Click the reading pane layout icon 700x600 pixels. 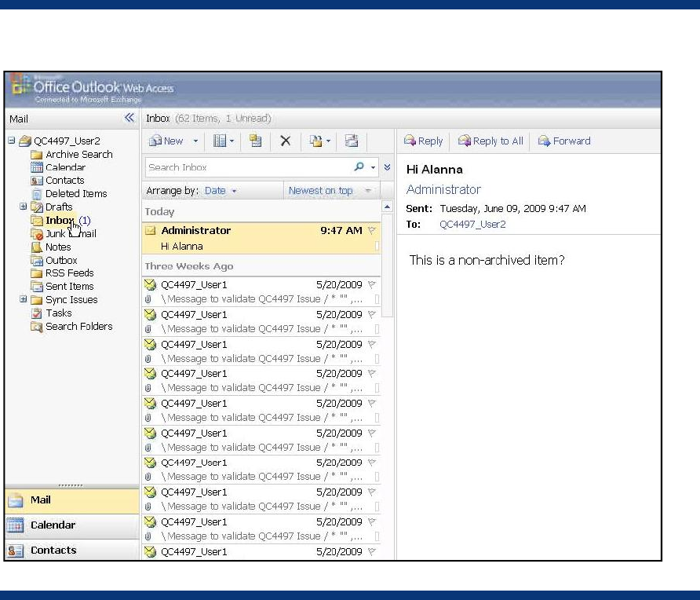(x=219, y=141)
